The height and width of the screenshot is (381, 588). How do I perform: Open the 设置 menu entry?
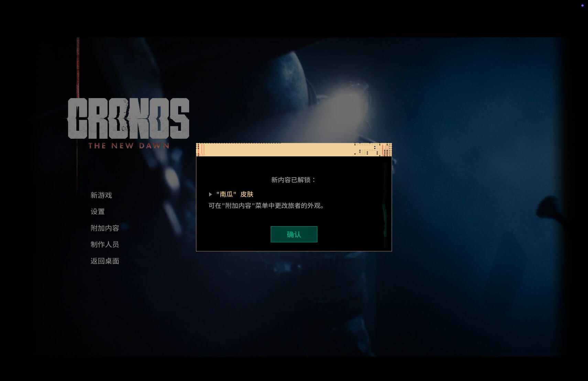pyautogui.click(x=97, y=212)
